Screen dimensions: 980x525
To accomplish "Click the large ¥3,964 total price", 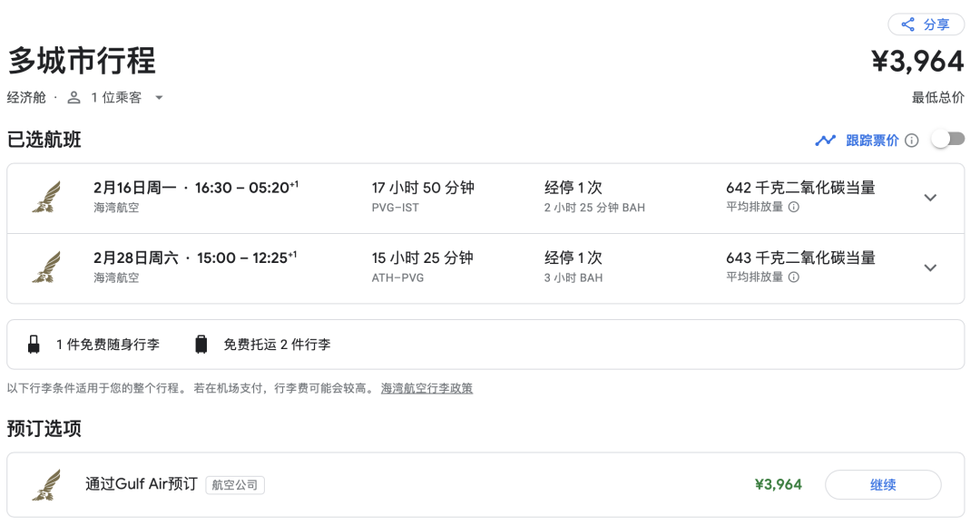I will pos(917,61).
